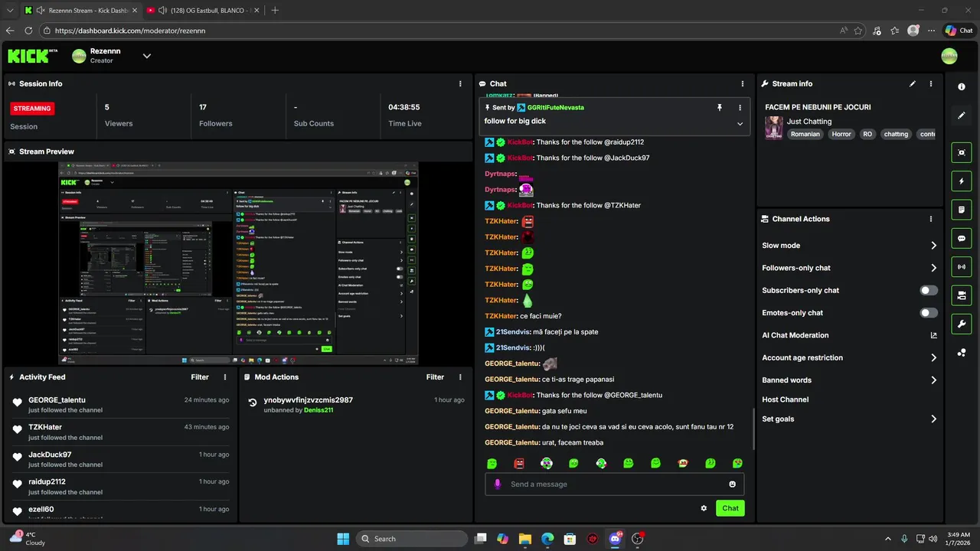Toggle the lightning bolt widget icon in sidebar
The height and width of the screenshot is (551, 980).
point(962,181)
